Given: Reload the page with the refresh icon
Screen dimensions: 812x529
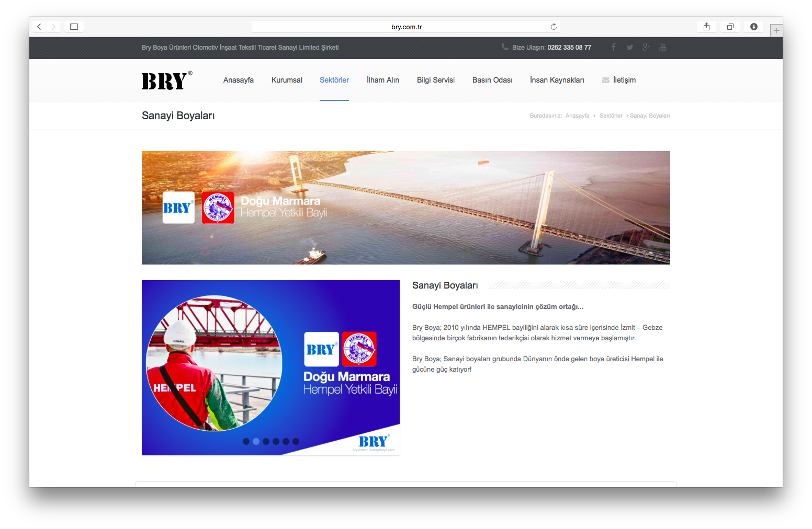Looking at the screenshot, I should (x=554, y=27).
